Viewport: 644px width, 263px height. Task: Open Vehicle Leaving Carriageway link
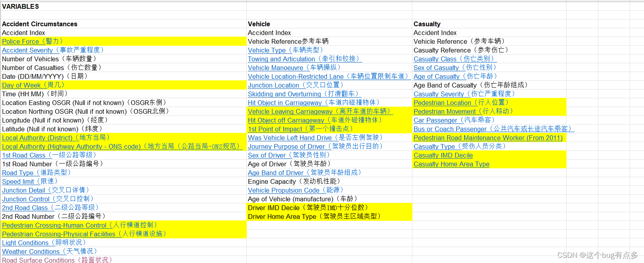(x=321, y=111)
